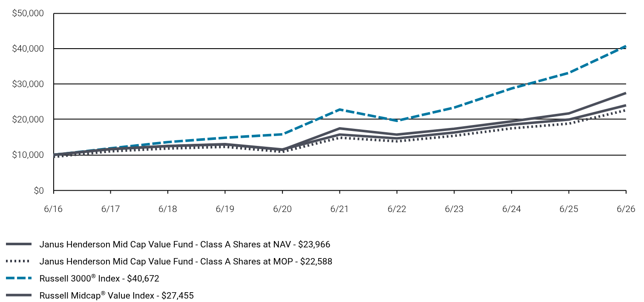Click the 6/22 x-axis label
Image resolution: width=644 pixels, height=302 pixels.
[397, 209]
